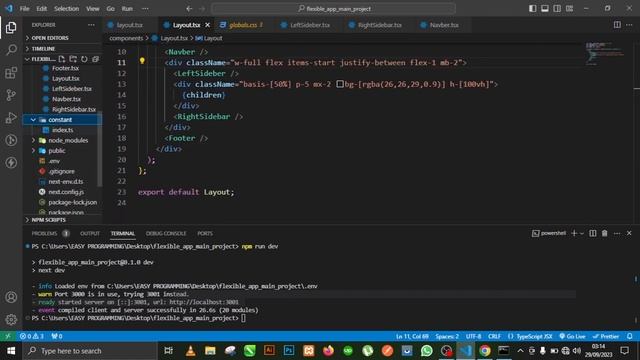Toggle primary side bar layout icon

coord(533,9)
